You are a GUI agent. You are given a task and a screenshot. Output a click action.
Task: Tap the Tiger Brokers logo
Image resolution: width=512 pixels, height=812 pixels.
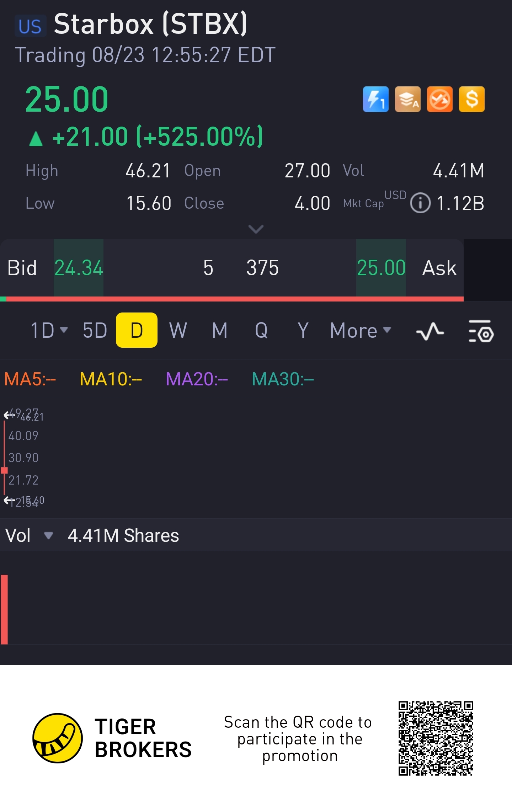click(x=58, y=738)
